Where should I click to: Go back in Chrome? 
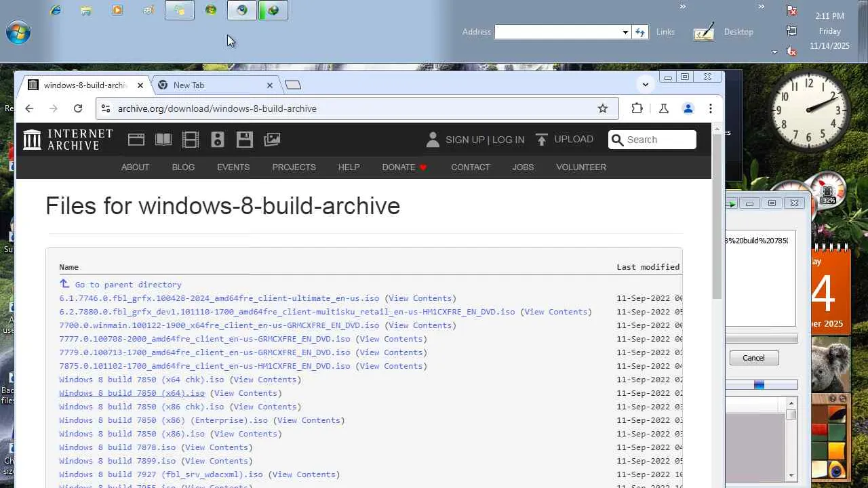click(x=29, y=108)
